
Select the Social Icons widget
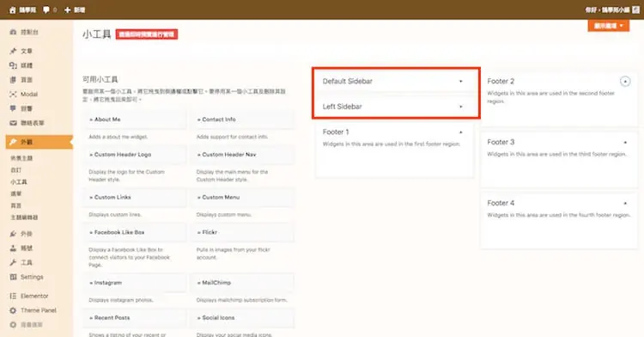click(242, 318)
